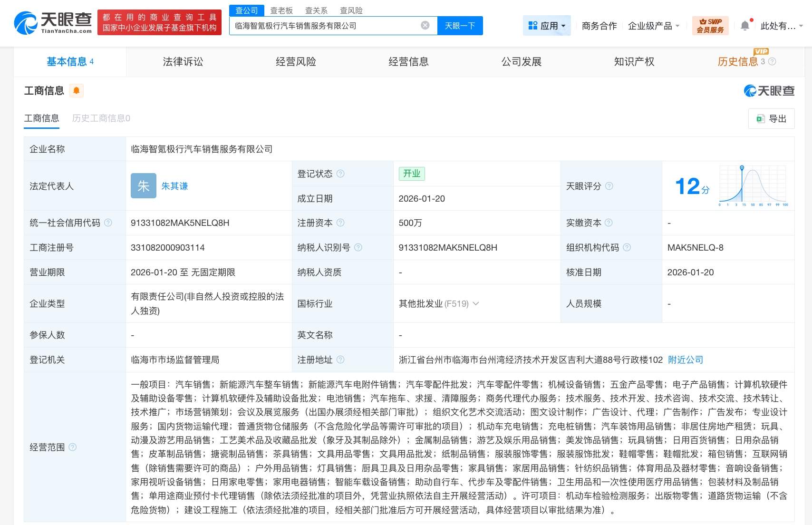Click the orange alert bell beside 工商信息
Screen dimensions: 812x525
[x=76, y=90]
